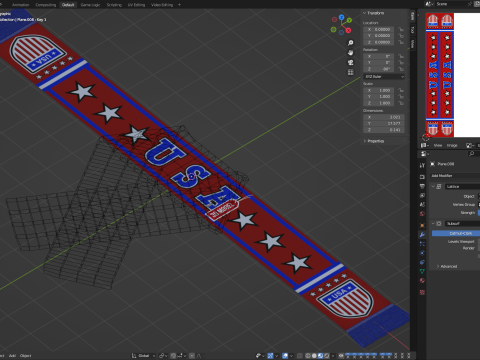The width and height of the screenshot is (480, 360).
Task: Select material preview shading mode
Action: pyautogui.click(x=320, y=356)
